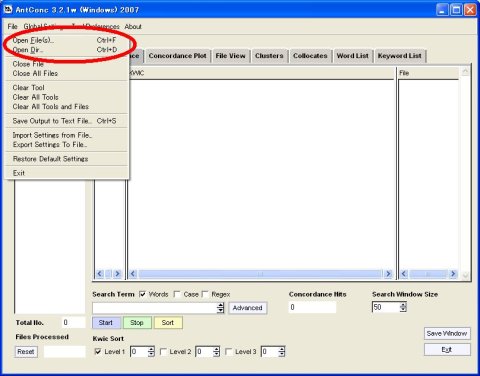Image resolution: width=480 pixels, height=376 pixels.
Task: Switch to the Collocates tab
Action: (x=310, y=56)
